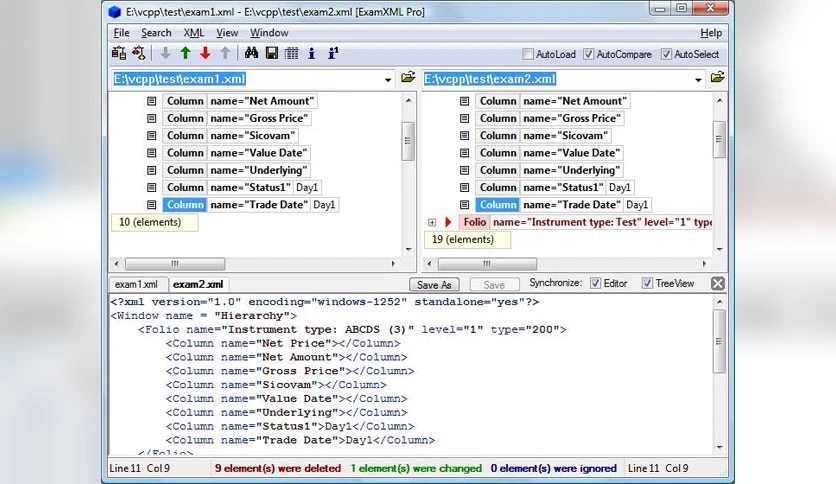This screenshot has width=836, height=484.
Task: Close the editor pane with X icon
Action: pyautogui.click(x=718, y=284)
